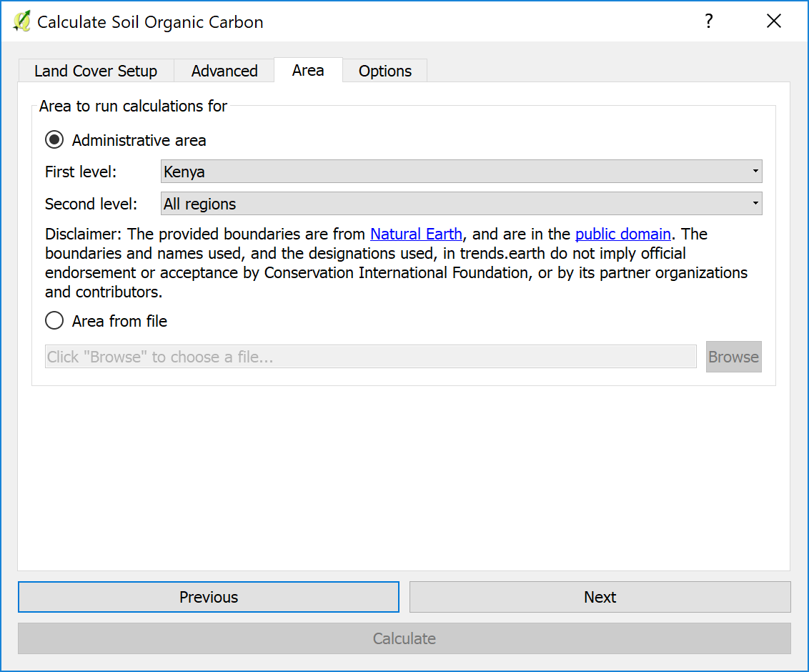Viewport: 809px width, 672px height.
Task: Select the Area tab
Action: (x=308, y=70)
